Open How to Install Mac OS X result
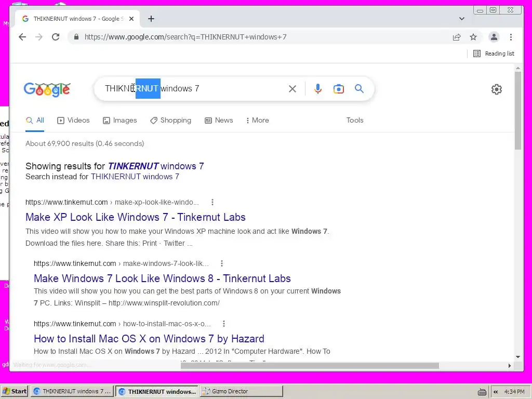 (x=149, y=339)
